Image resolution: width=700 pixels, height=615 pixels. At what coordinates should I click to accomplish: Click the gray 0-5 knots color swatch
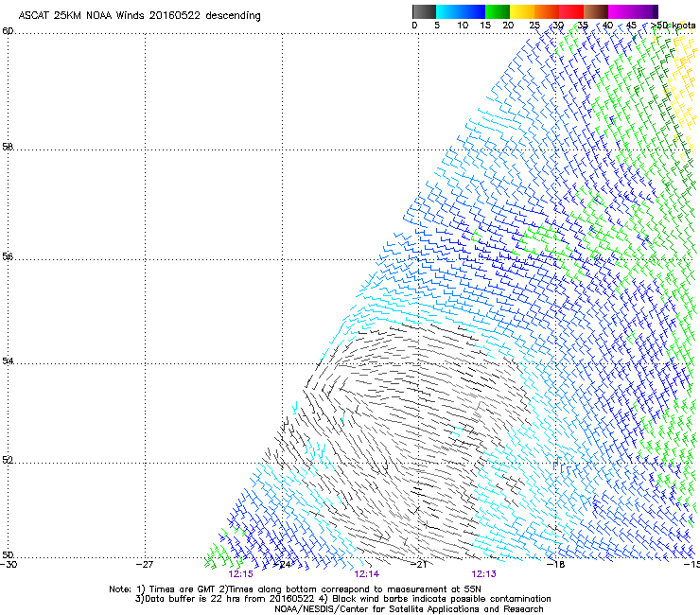[x=424, y=11]
